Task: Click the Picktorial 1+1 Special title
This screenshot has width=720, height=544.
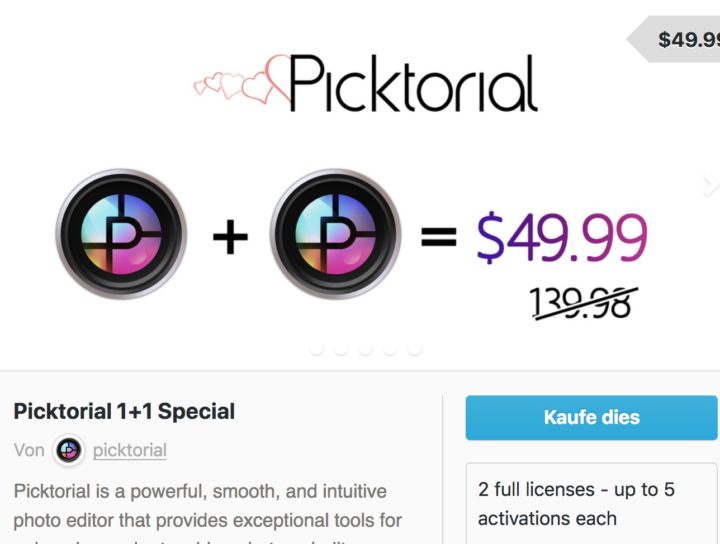Action: click(x=124, y=411)
